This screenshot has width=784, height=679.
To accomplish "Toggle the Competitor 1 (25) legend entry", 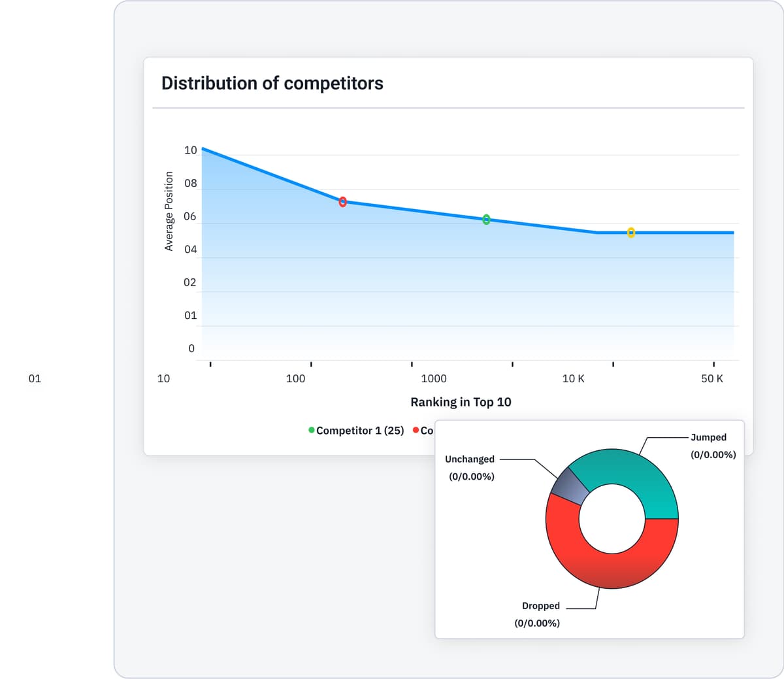I will (359, 431).
